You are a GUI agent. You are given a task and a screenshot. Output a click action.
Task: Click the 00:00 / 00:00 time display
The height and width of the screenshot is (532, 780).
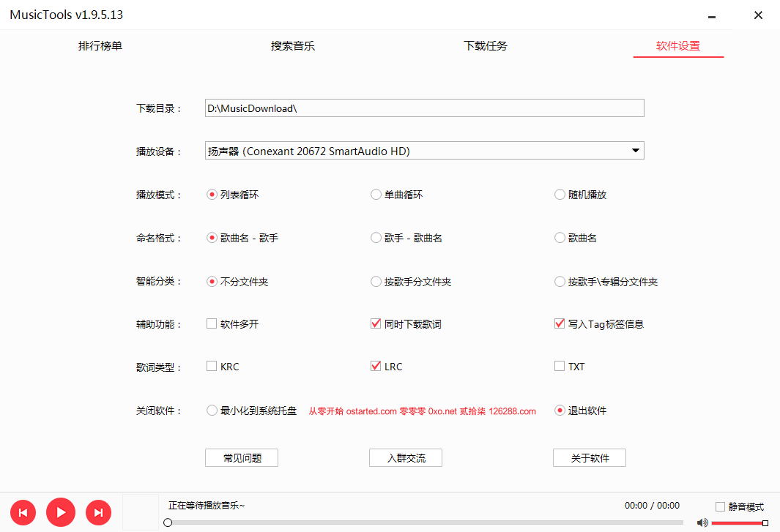click(652, 506)
